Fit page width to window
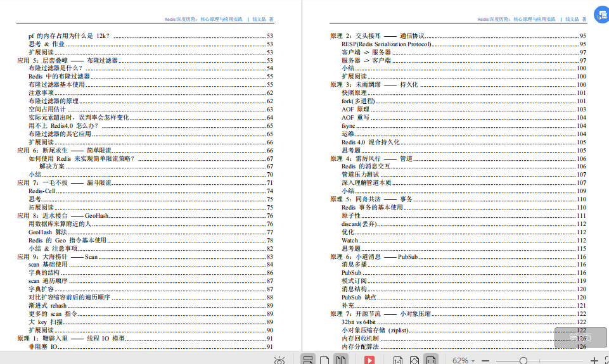Screen dimensions: 609x364 click(431, 360)
